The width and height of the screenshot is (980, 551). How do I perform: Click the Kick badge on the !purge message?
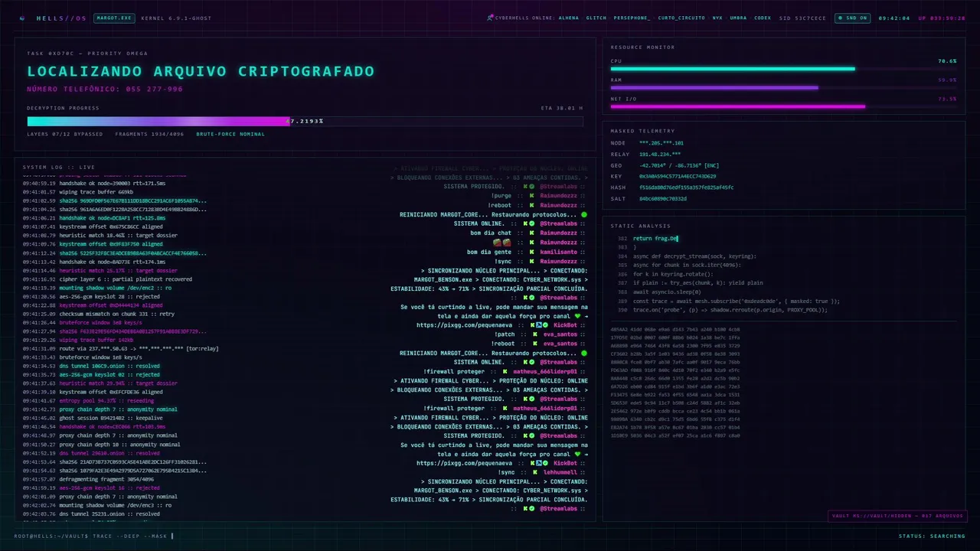(531, 196)
